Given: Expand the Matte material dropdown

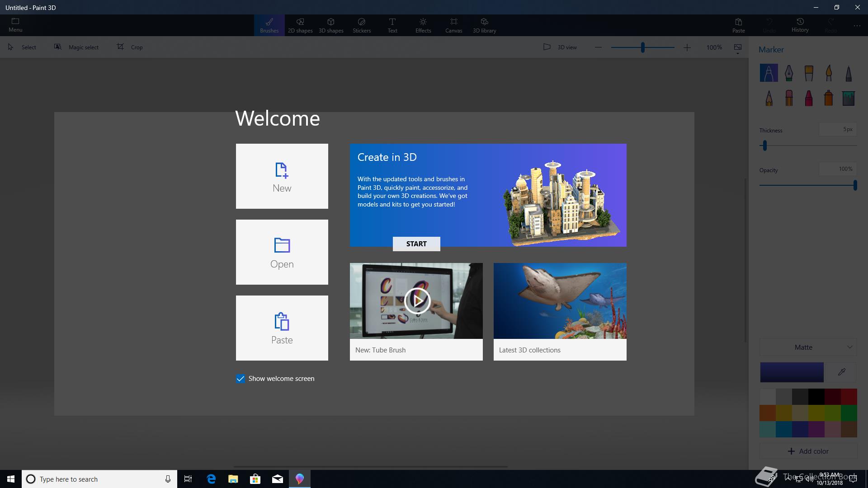Looking at the screenshot, I should 808,347.
